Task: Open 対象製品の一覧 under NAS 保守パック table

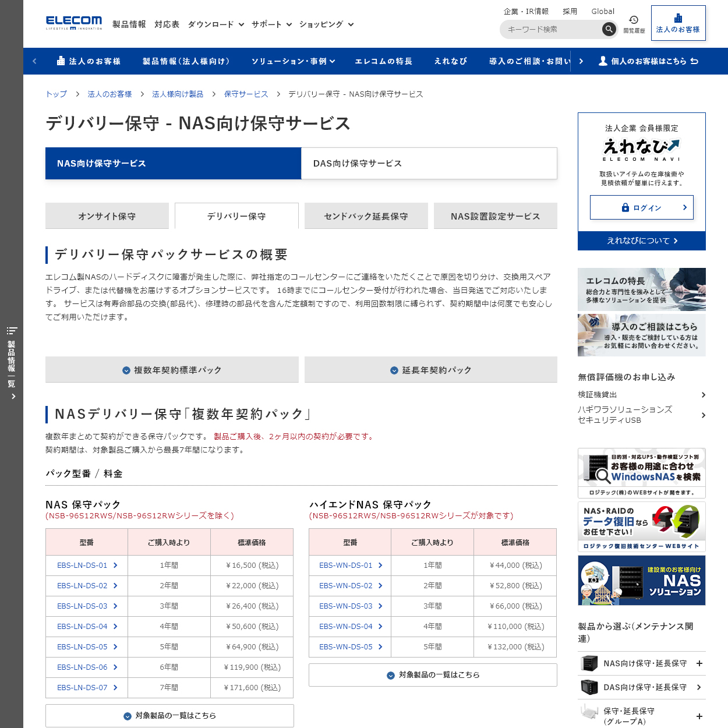Action: click(x=169, y=716)
